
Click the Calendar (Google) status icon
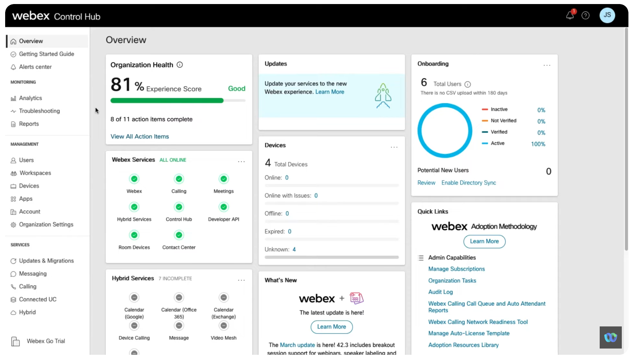134,297
